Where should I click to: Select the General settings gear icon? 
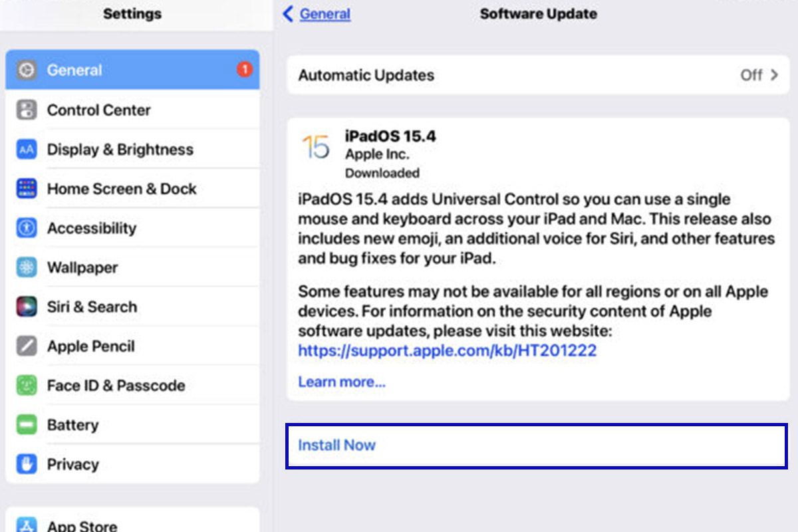(25, 70)
